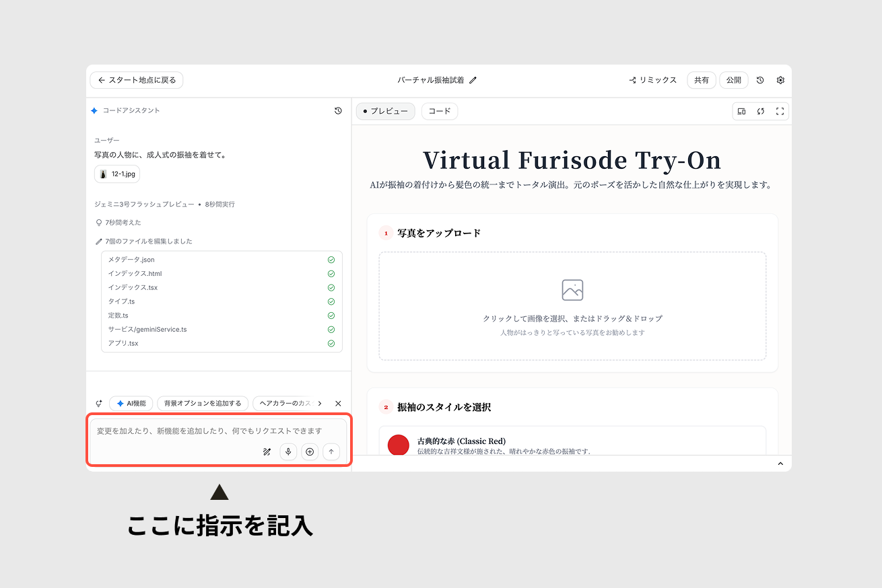Screen dimensions: 882x588
Task: Switch to the コード tab
Action: [x=439, y=111]
